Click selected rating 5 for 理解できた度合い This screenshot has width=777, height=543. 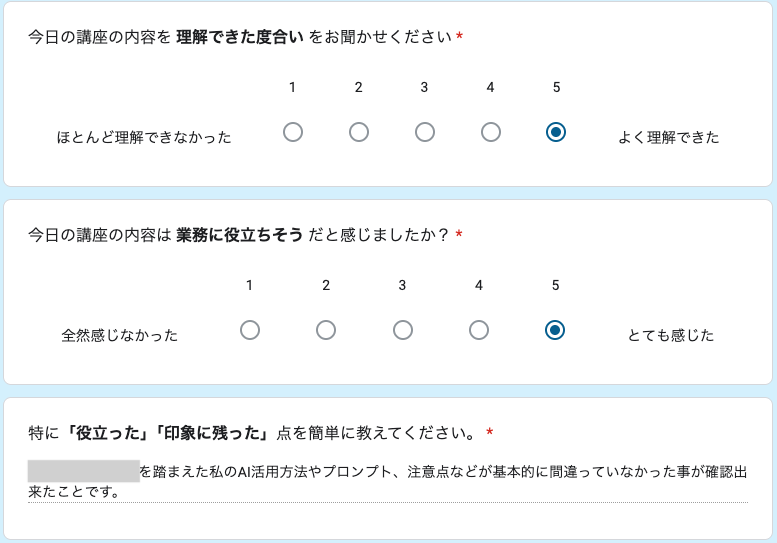point(557,132)
